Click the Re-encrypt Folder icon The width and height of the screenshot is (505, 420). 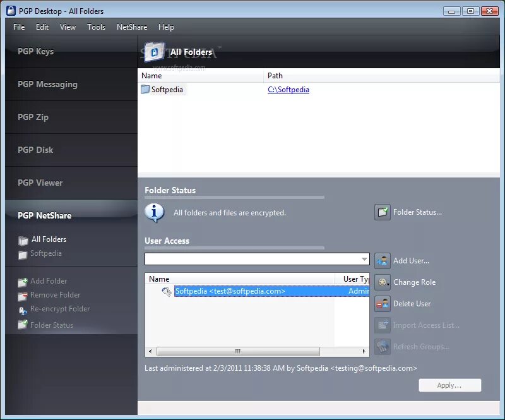(23, 310)
